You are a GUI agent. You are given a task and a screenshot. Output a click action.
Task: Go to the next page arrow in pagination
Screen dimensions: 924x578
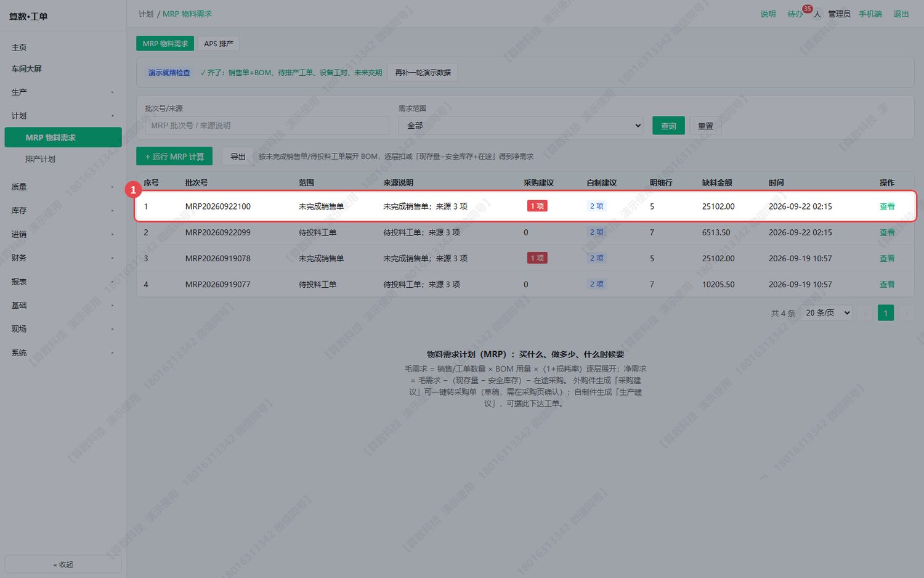pos(906,313)
